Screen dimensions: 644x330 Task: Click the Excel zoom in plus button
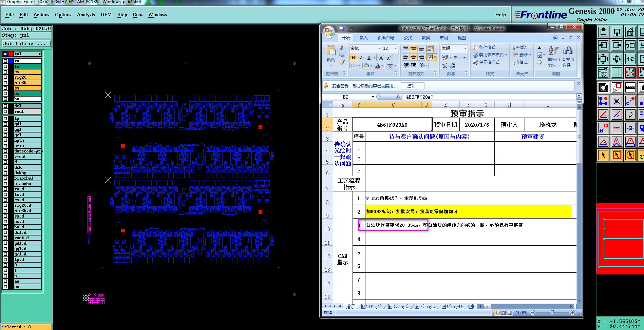coord(572,313)
